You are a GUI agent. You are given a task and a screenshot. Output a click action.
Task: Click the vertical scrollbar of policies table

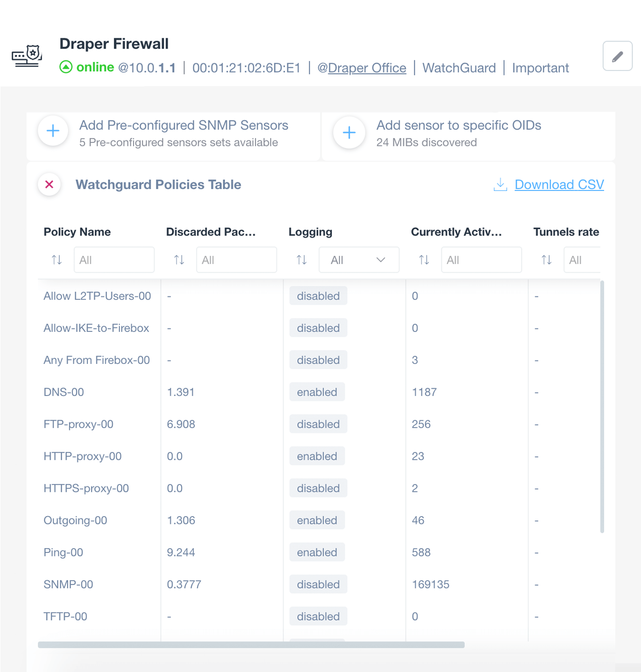click(x=602, y=407)
